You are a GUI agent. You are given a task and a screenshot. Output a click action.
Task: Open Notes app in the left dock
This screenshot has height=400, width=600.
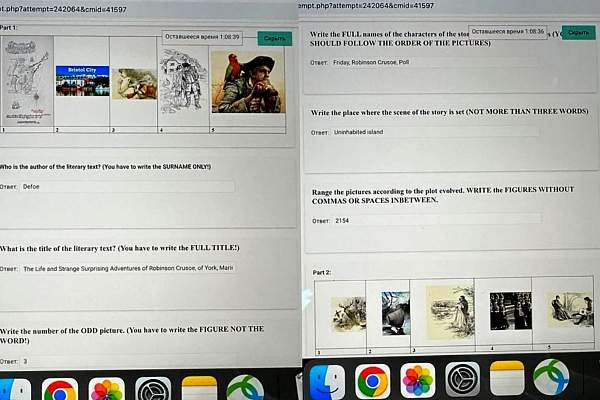point(199,388)
